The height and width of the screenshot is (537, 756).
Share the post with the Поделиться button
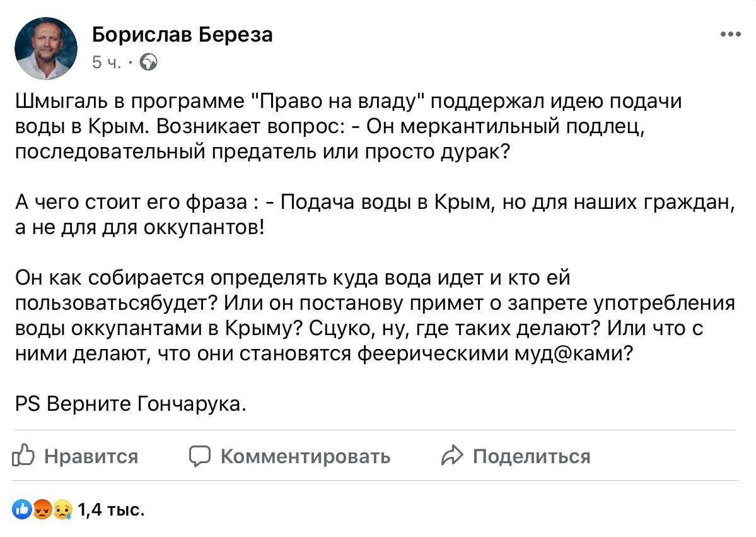[515, 456]
